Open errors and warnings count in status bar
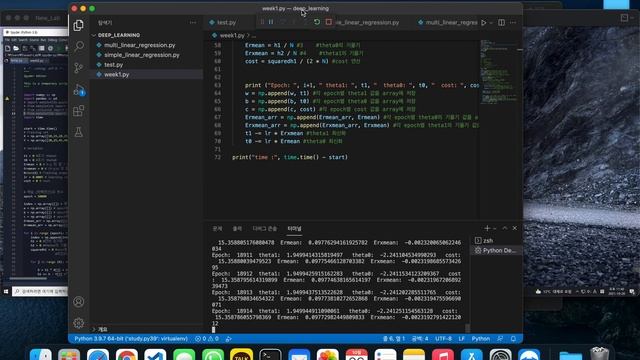This screenshot has height=360, width=640. (207, 339)
